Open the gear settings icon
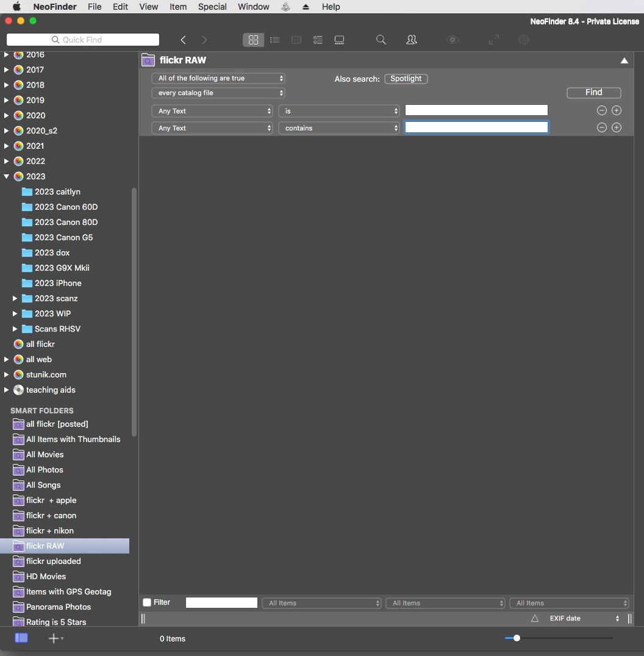 tap(523, 40)
